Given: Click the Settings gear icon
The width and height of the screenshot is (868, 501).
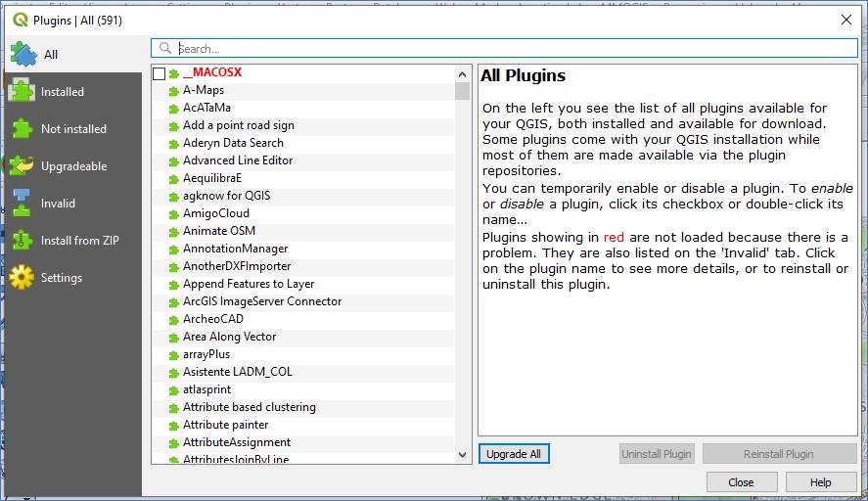Looking at the screenshot, I should [x=22, y=277].
